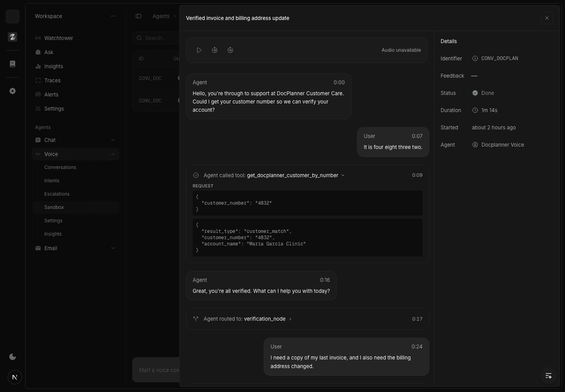
Task: Click the Watchtower broadcast icon
Action: (x=38, y=38)
